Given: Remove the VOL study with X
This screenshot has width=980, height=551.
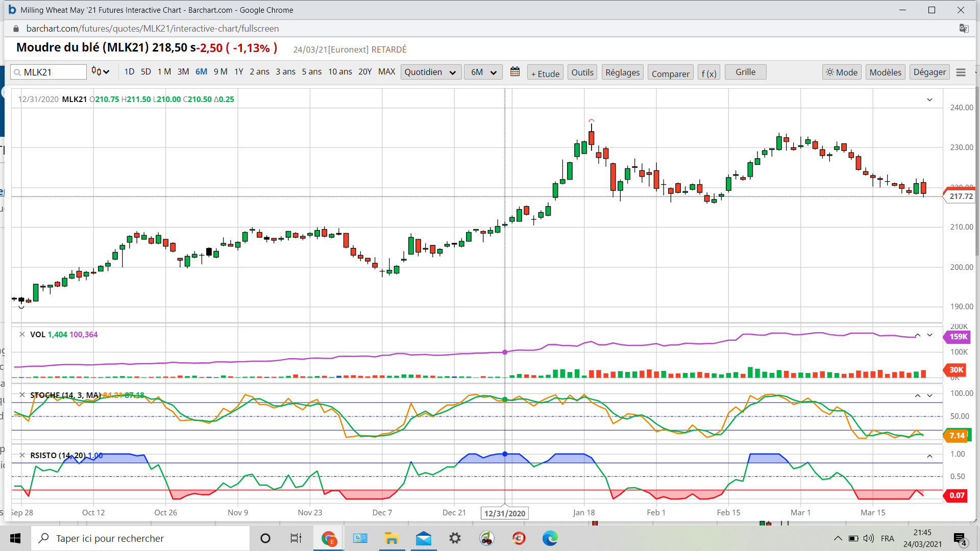Looking at the screenshot, I should point(22,335).
